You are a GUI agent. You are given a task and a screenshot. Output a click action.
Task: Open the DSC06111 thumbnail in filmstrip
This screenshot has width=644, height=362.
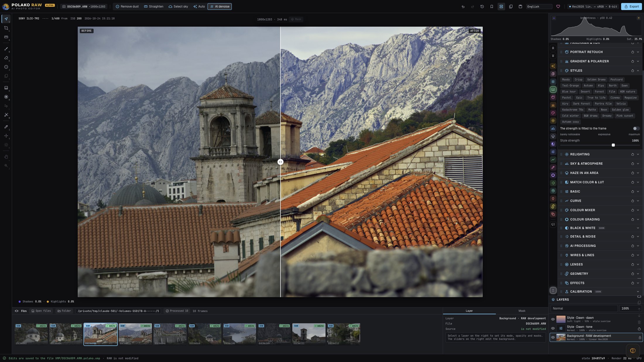point(309,334)
